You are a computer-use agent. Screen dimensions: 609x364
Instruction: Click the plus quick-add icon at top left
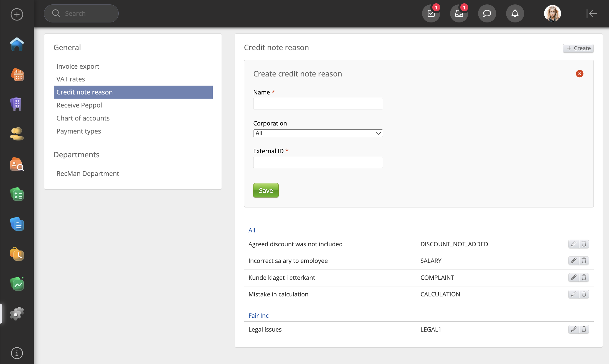click(17, 14)
